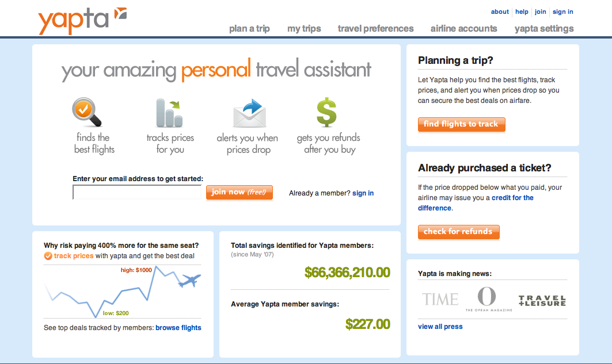Open the airline accounts tab
Image resolution: width=612 pixels, height=364 pixels.
pyautogui.click(x=463, y=29)
